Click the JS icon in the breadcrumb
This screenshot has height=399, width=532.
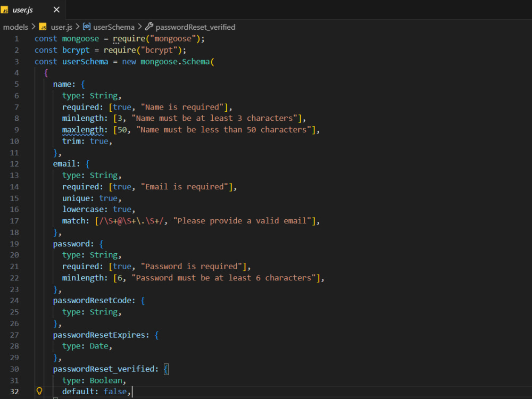[43, 27]
